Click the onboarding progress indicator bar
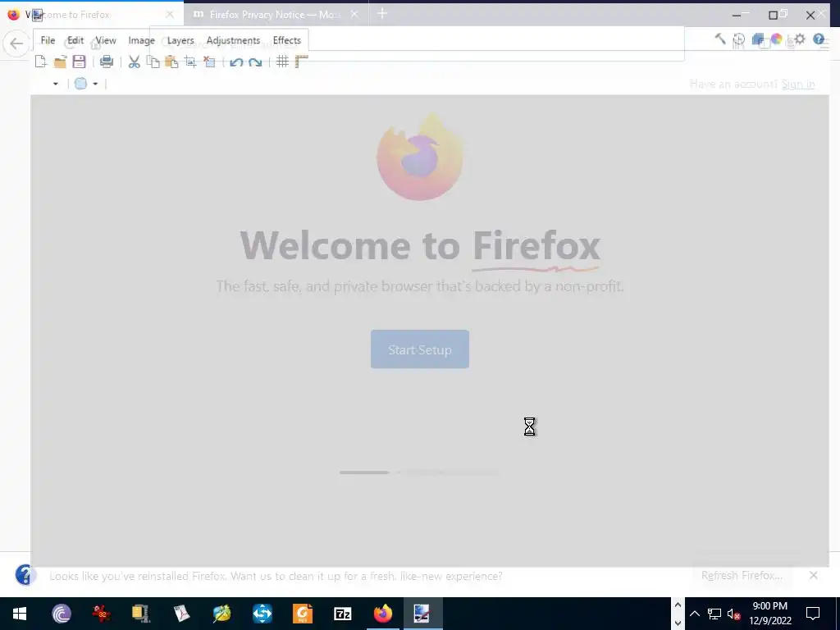 pyautogui.click(x=420, y=472)
